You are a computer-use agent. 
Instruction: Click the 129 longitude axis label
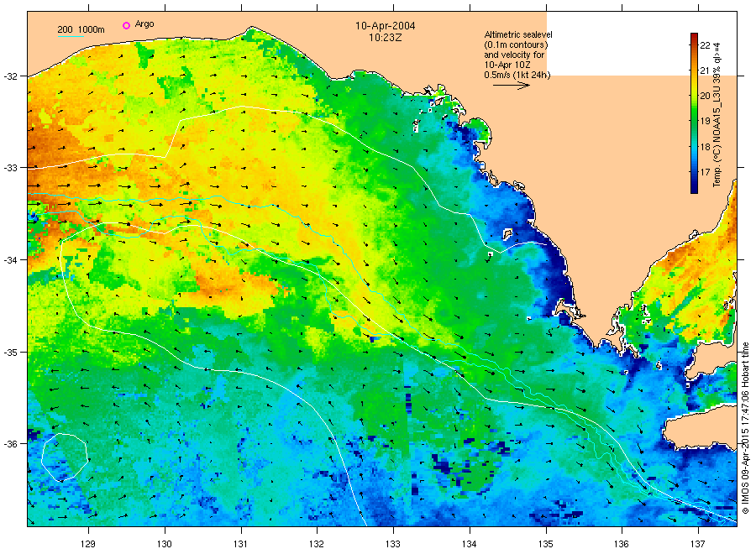coord(88,544)
